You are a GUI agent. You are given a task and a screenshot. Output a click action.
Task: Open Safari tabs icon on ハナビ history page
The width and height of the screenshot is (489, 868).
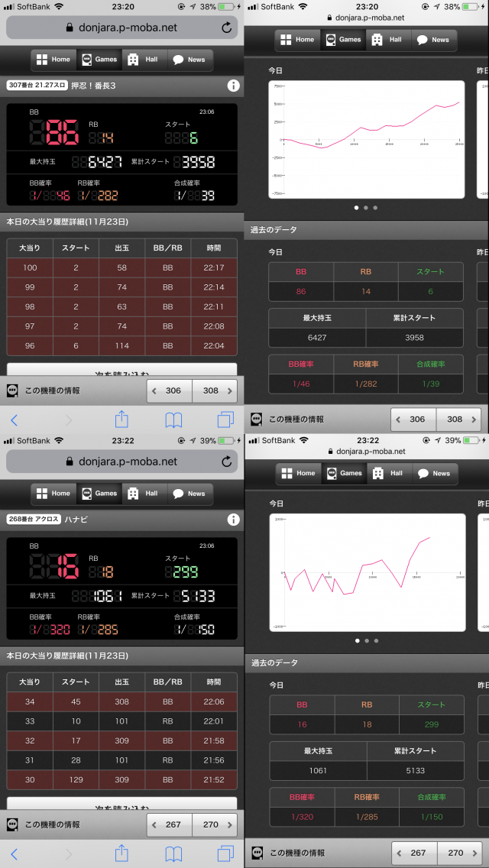click(225, 853)
